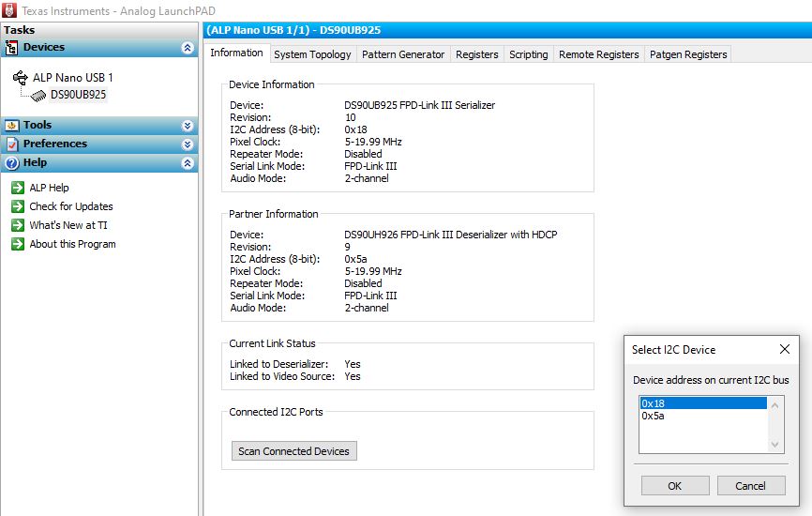Image resolution: width=812 pixels, height=516 pixels.
Task: Open the ALP Help link
Action: tap(49, 188)
